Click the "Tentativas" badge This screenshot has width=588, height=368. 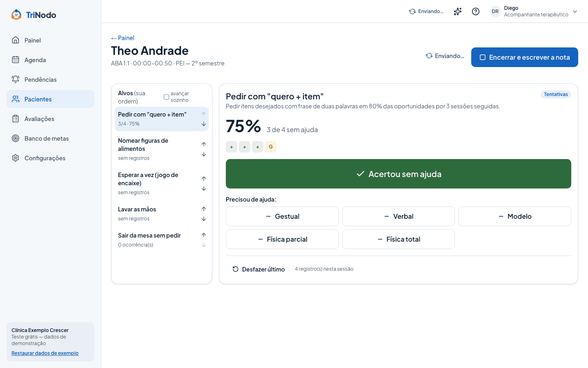(556, 94)
